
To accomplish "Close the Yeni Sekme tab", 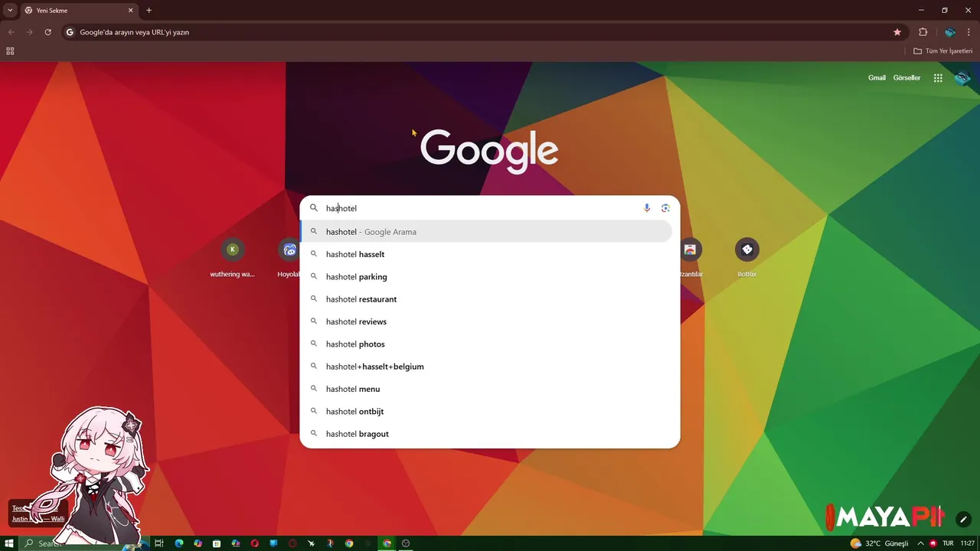I will 130,11.
